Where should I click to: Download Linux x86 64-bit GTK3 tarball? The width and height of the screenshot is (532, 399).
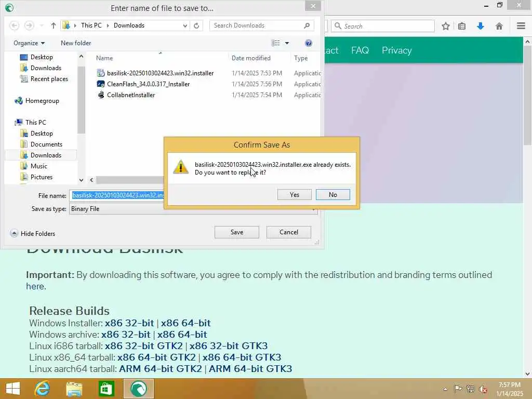coord(242,357)
